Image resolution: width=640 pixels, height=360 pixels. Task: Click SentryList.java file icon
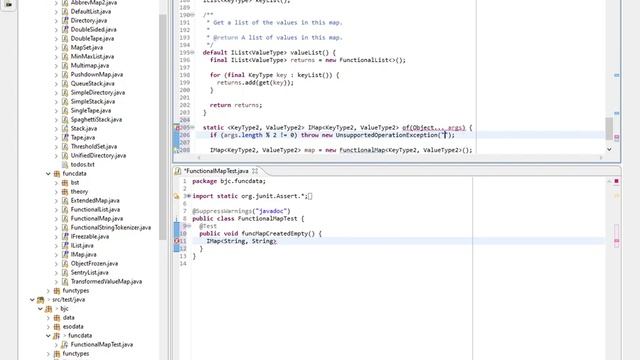[x=65, y=272]
